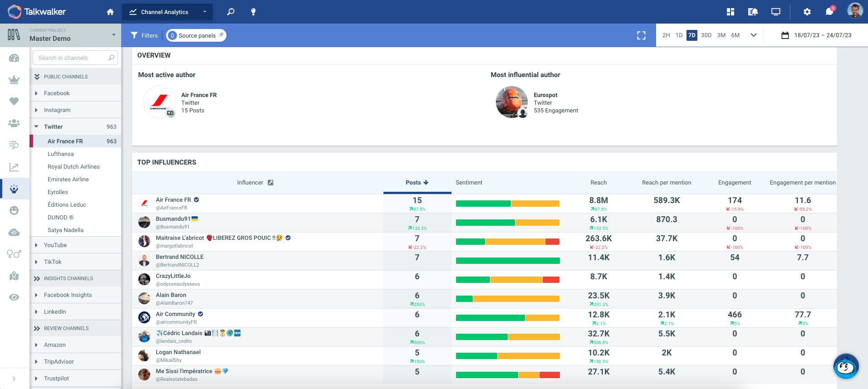Open the monitor display icon
This screenshot has height=389, width=868.
(776, 12)
